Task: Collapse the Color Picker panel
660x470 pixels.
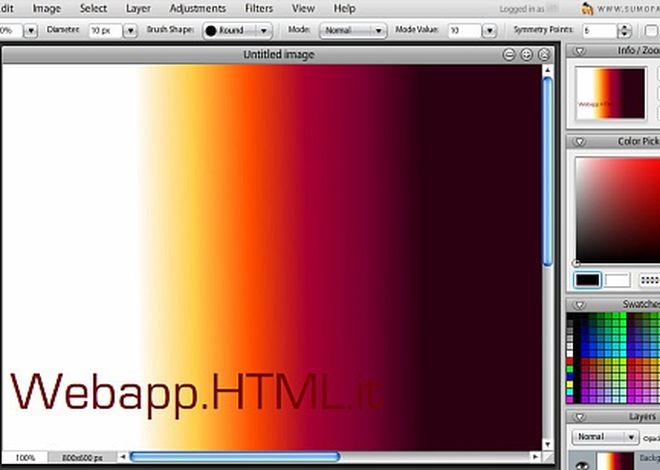Action: pos(580,142)
